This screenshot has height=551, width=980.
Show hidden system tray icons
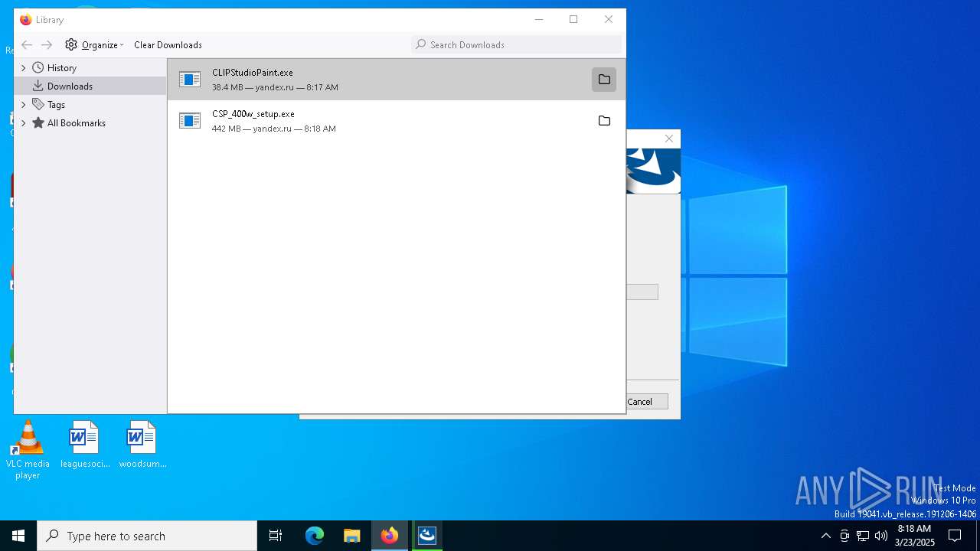tap(825, 536)
